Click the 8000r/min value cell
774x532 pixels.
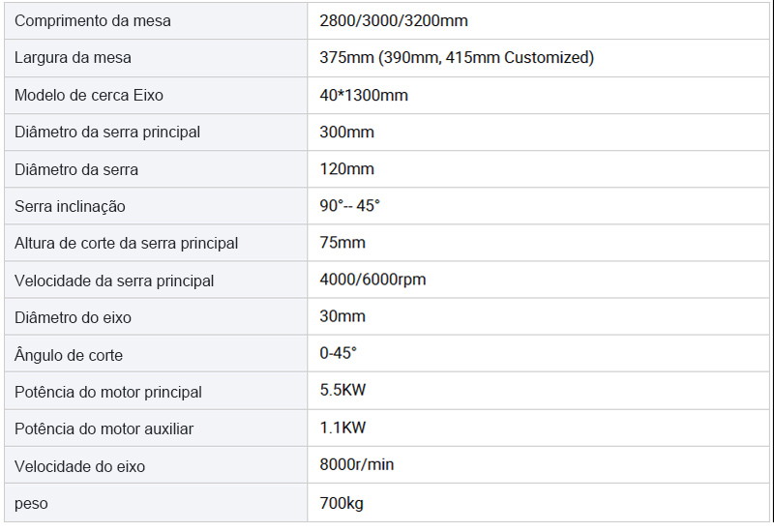[538, 465]
